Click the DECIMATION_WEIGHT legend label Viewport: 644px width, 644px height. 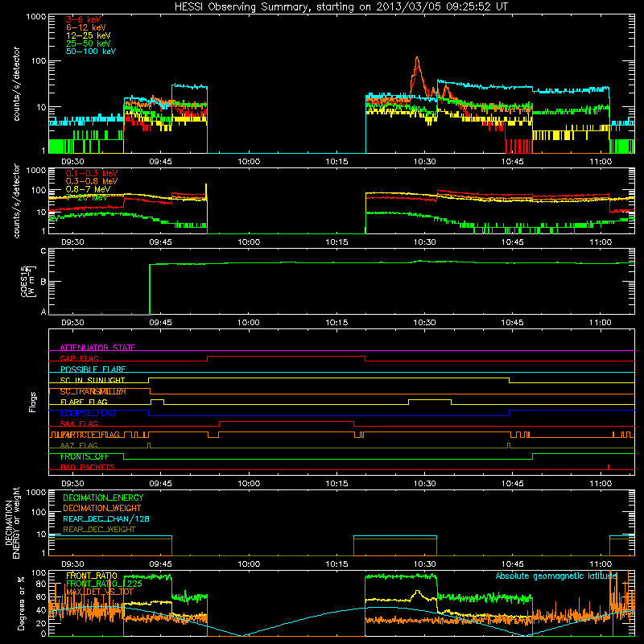102,509
